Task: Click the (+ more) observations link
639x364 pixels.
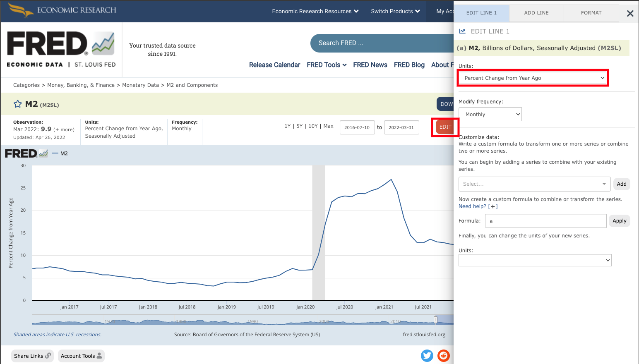Action: coord(64,129)
